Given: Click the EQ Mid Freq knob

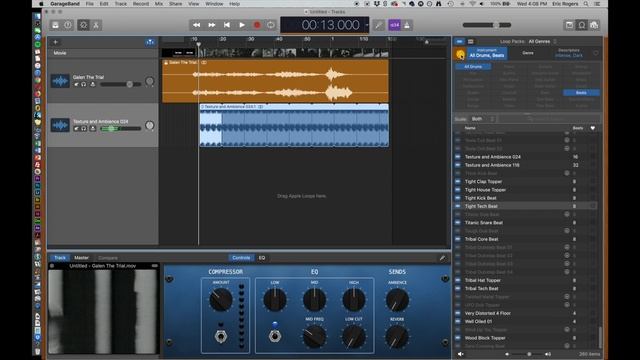Looking at the screenshot, I should click(x=314, y=336).
